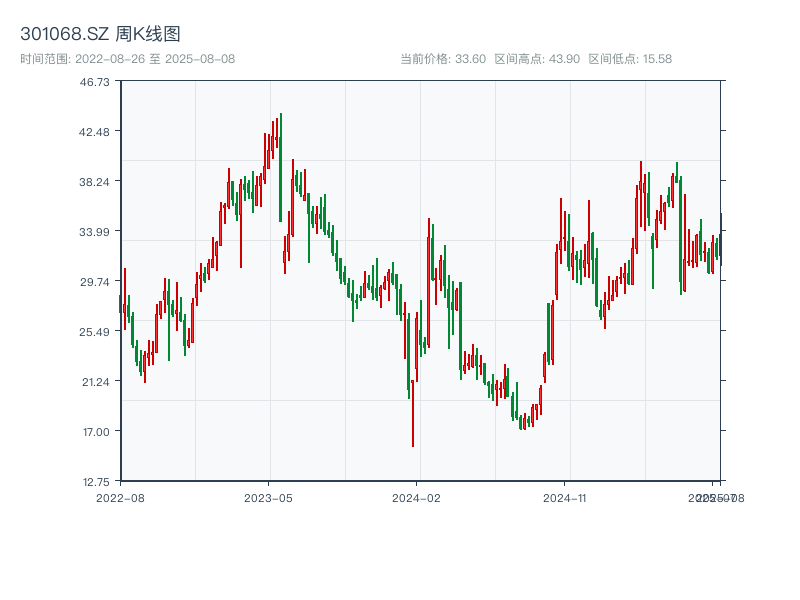The width and height of the screenshot is (800, 600).
Task: Select the 2024-02 date axis label
Action: pos(417,497)
